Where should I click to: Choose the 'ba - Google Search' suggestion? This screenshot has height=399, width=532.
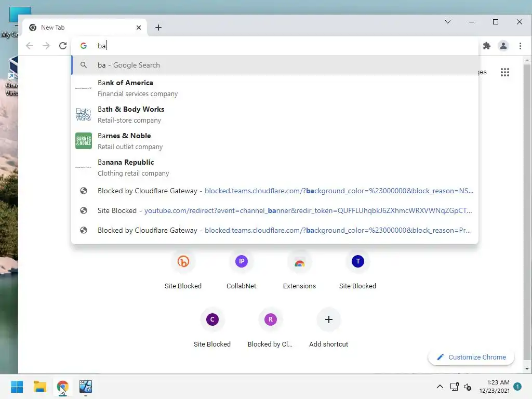(x=275, y=65)
